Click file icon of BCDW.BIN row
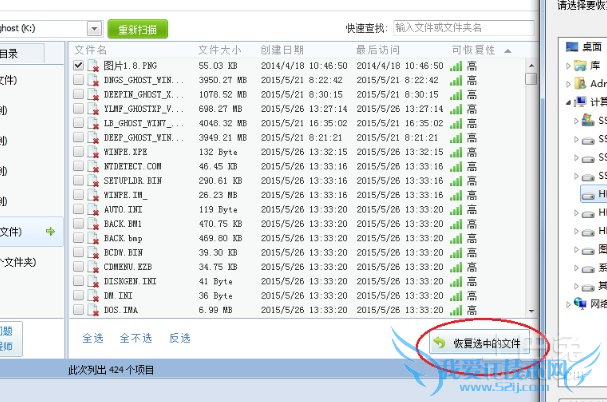Image resolution: width=607 pixels, height=402 pixels. coord(93,253)
